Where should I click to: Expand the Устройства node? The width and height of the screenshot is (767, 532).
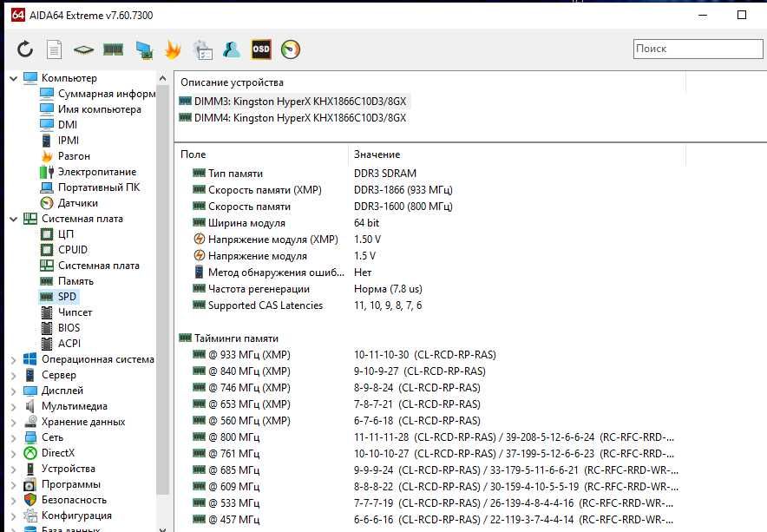[x=13, y=470]
